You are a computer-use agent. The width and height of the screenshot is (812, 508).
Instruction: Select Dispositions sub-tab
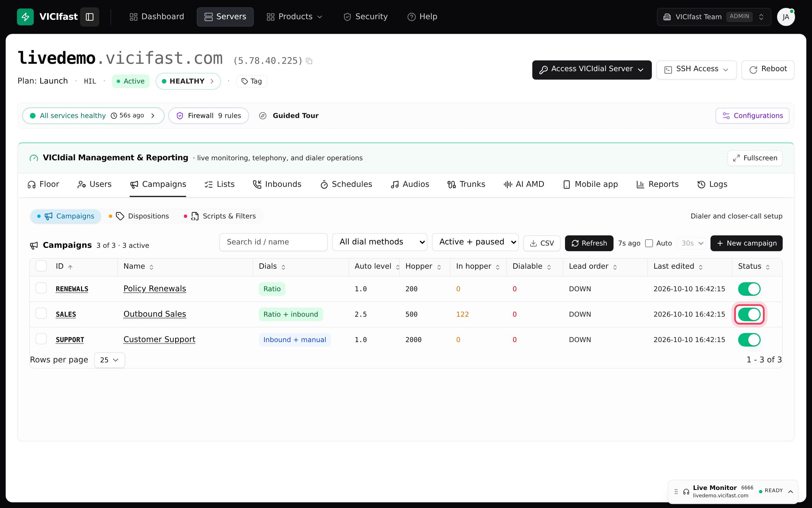pos(139,216)
